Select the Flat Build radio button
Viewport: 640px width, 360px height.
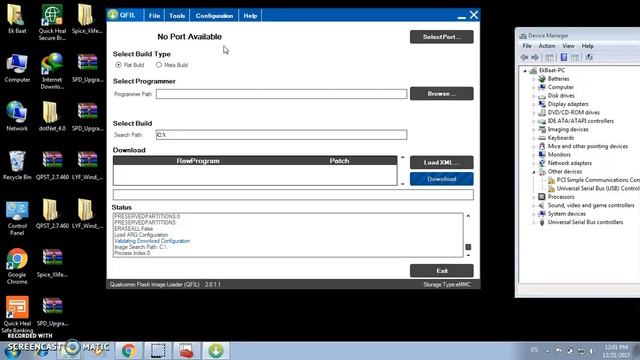click(118, 65)
